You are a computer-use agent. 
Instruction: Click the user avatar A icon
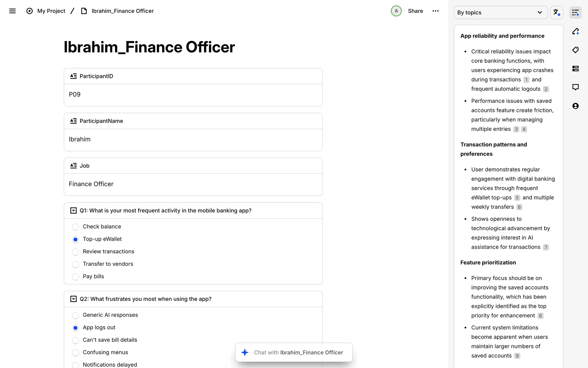click(x=396, y=11)
